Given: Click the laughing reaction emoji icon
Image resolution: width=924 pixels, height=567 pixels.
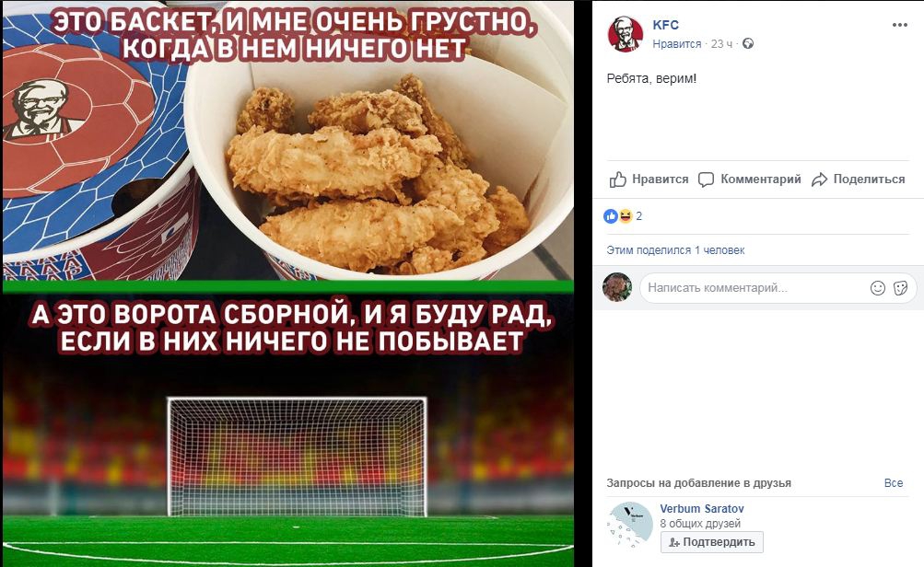Looking at the screenshot, I should [625, 216].
